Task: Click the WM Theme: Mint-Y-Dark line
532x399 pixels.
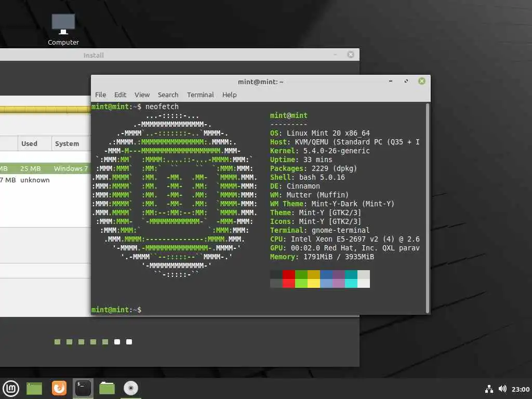Action: coord(332,204)
